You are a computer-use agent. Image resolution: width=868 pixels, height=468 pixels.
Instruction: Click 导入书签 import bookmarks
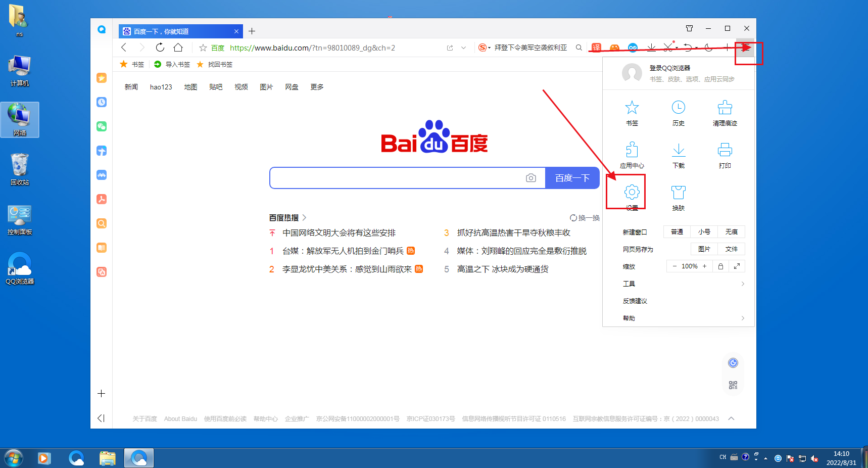[x=172, y=64]
